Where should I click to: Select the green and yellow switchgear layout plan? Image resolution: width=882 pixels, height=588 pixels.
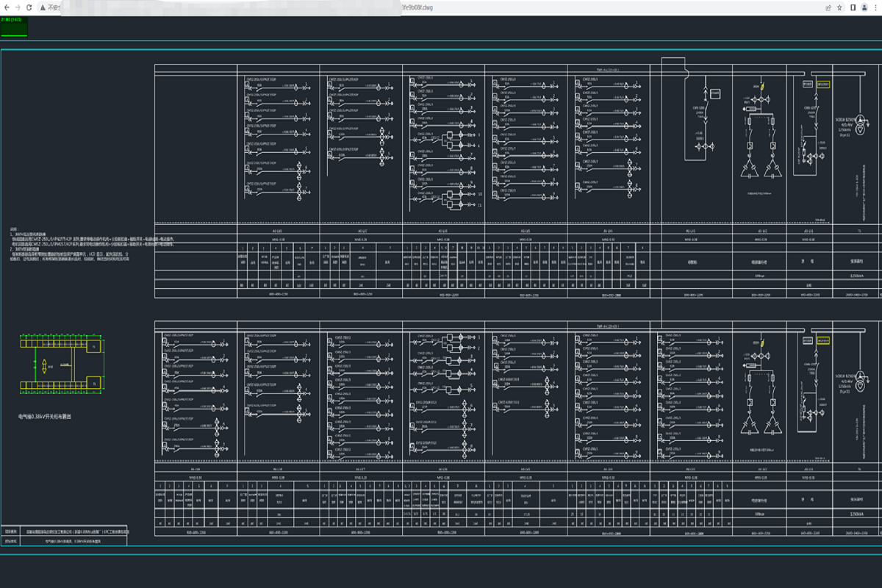[x=60, y=365]
